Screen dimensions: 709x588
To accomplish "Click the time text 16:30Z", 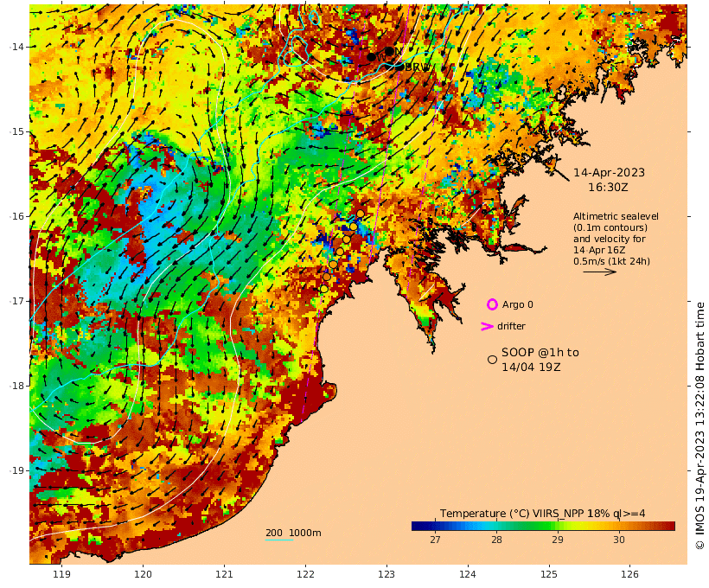I will [608, 188].
